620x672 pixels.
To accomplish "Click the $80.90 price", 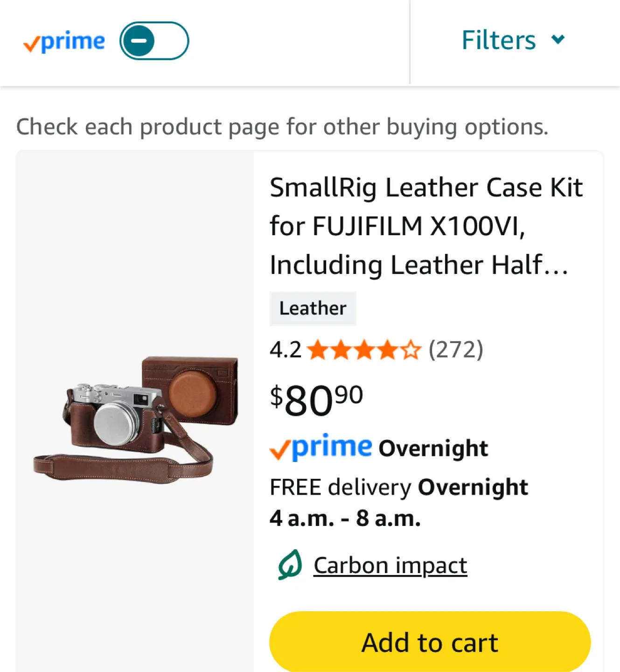I will click(316, 399).
